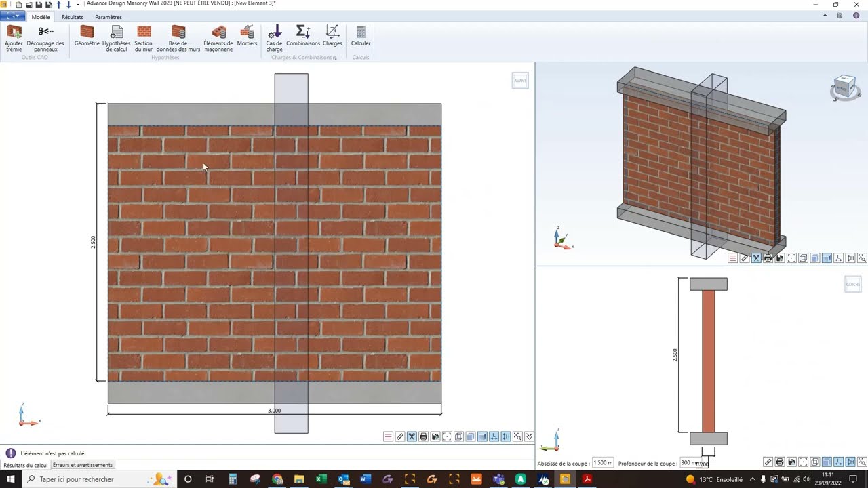Viewport: 868px width, 488px height.
Task: Click the warning icon in status bar
Action: point(11,453)
